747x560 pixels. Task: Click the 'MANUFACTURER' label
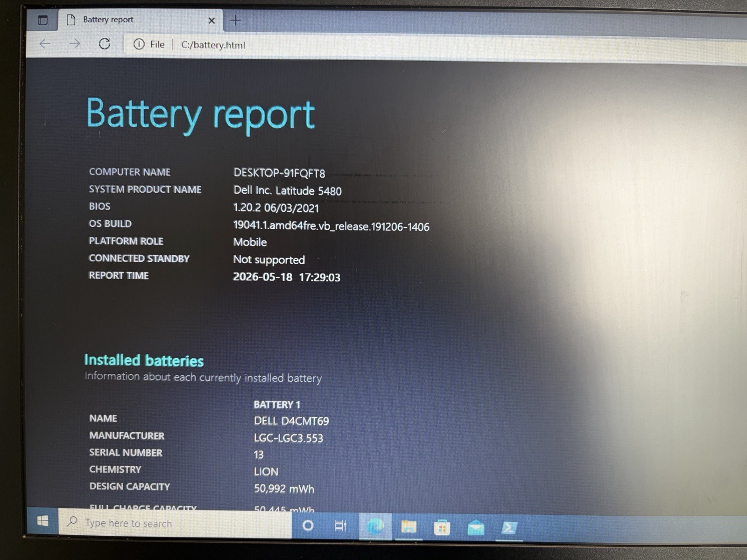(127, 435)
